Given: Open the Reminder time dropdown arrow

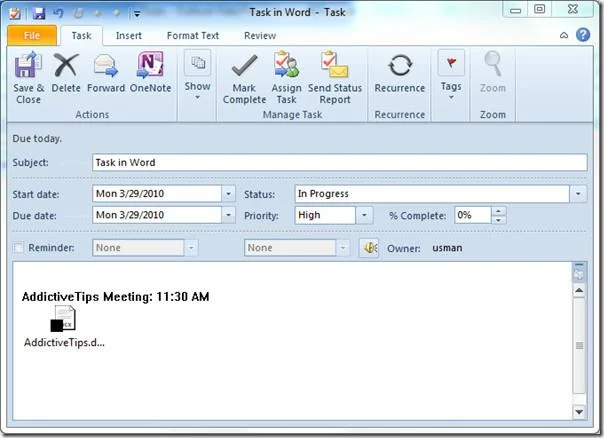Looking at the screenshot, I should (342, 248).
